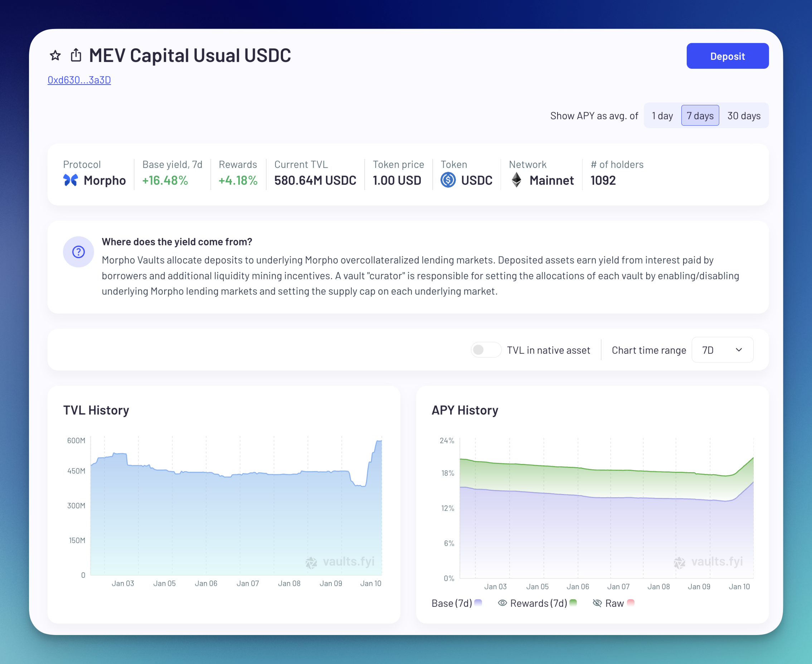Viewport: 812px width, 664px height.
Task: Click the vaults.fyi watermark in the TVL chart
Action: pos(340,562)
